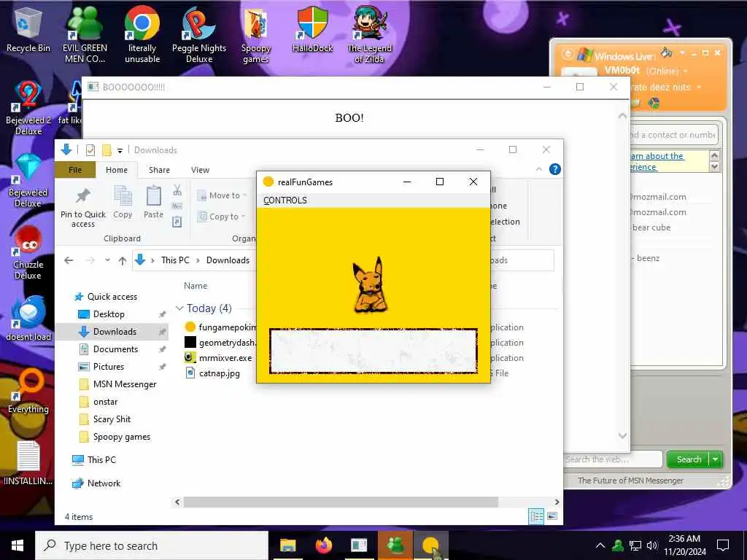Screen dimensions: 747x560
Task: Click the Copy ribbon button
Action: (123, 202)
